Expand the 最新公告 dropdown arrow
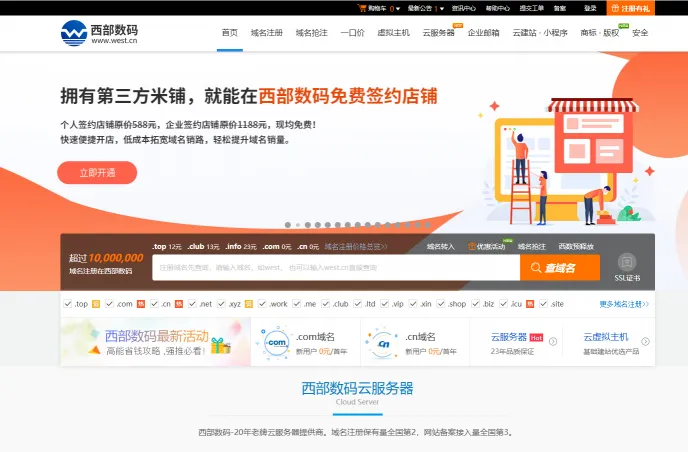The height and width of the screenshot is (452, 688). (x=441, y=9)
